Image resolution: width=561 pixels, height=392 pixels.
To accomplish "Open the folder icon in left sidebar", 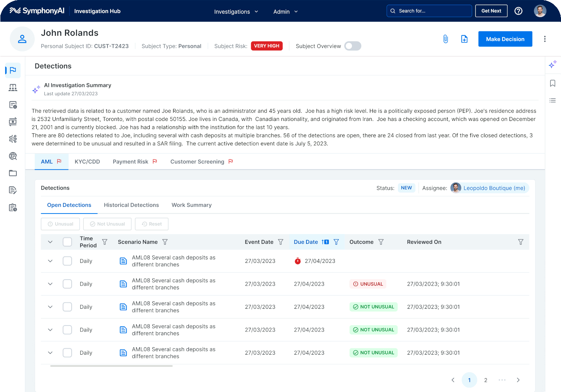I will (x=13, y=173).
